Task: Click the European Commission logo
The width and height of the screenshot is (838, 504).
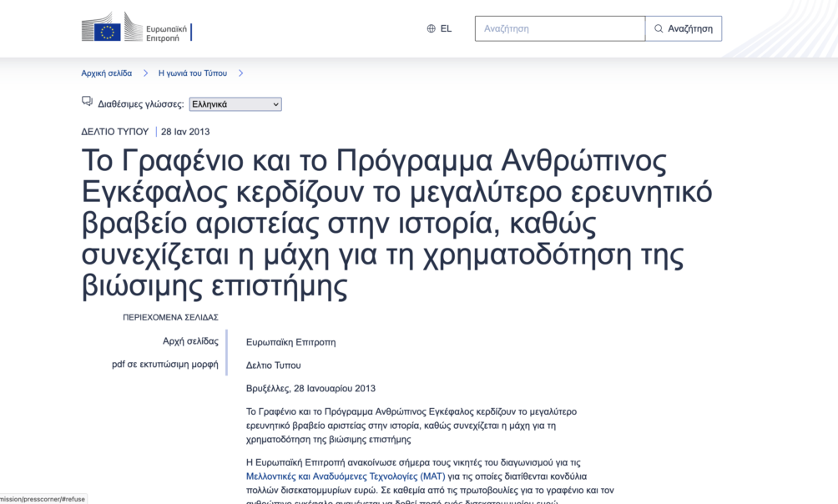Action: click(136, 28)
